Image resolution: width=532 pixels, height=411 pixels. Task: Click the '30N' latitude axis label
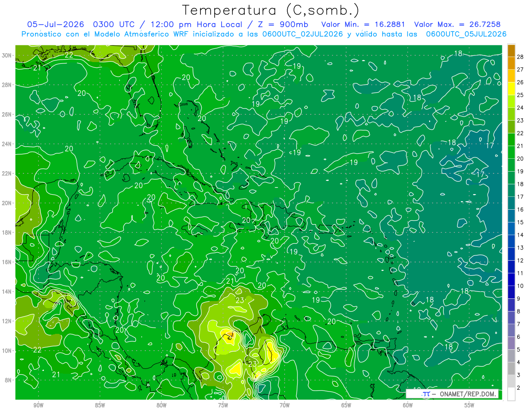point(7,55)
